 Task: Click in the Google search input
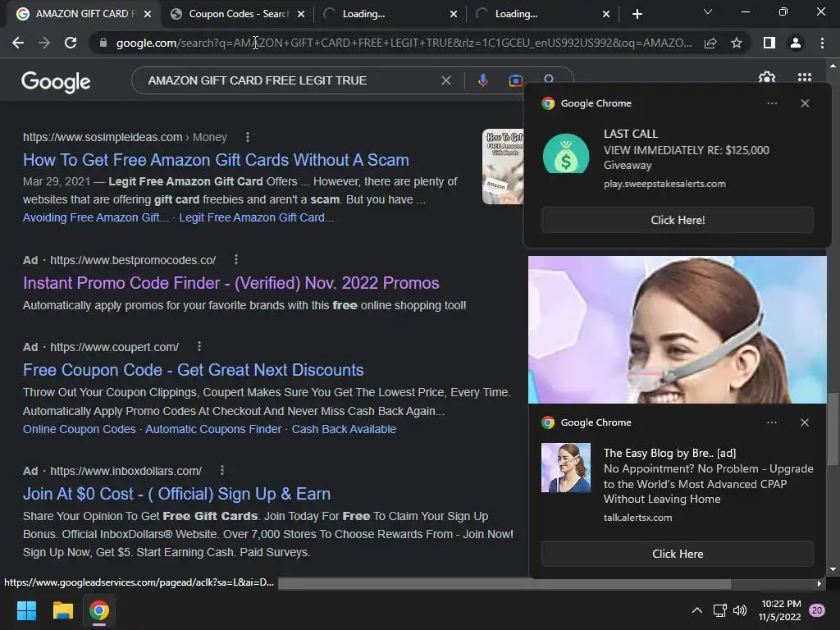(x=290, y=80)
